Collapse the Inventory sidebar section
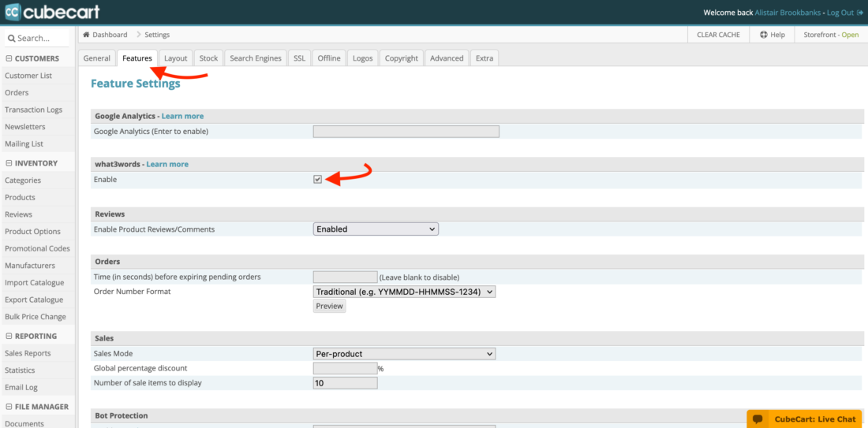This screenshot has width=868, height=428. point(9,163)
